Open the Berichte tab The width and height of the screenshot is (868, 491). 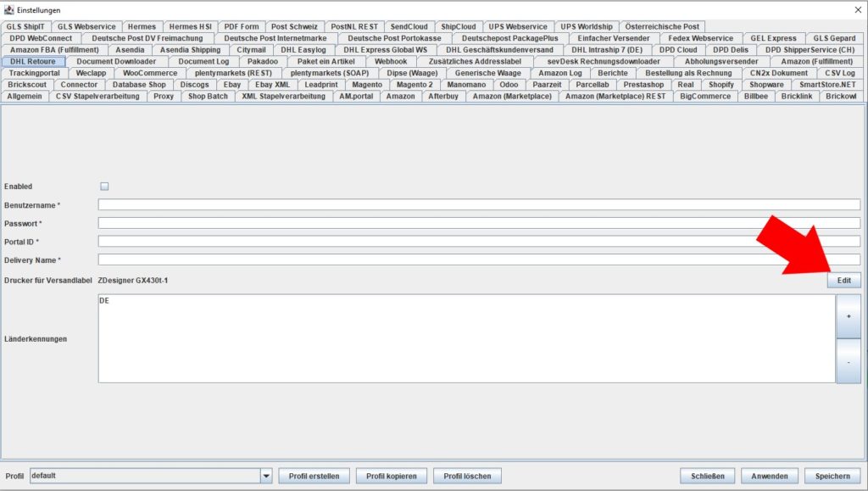click(613, 73)
